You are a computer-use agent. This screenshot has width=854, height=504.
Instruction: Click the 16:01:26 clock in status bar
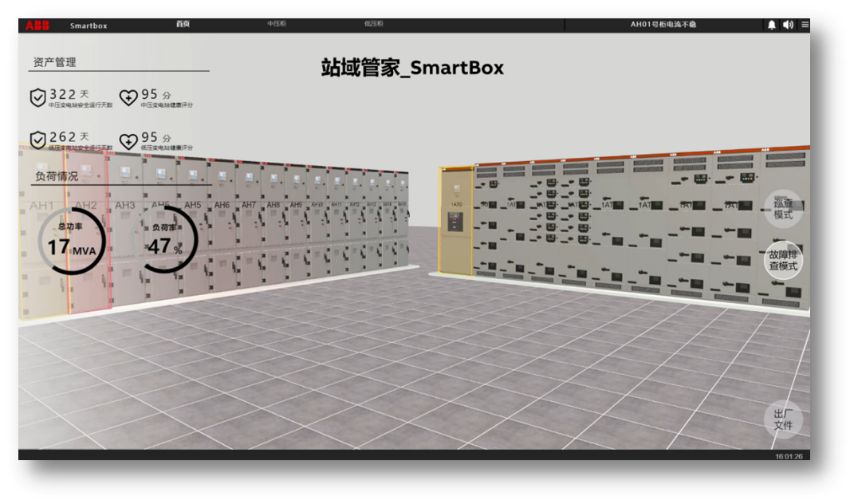(789, 456)
